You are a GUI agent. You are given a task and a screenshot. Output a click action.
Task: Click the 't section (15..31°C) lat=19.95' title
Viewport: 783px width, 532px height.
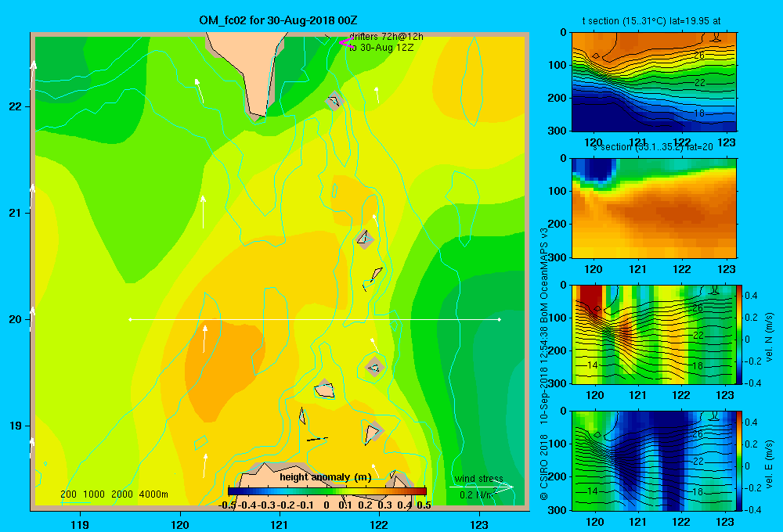[x=651, y=21]
